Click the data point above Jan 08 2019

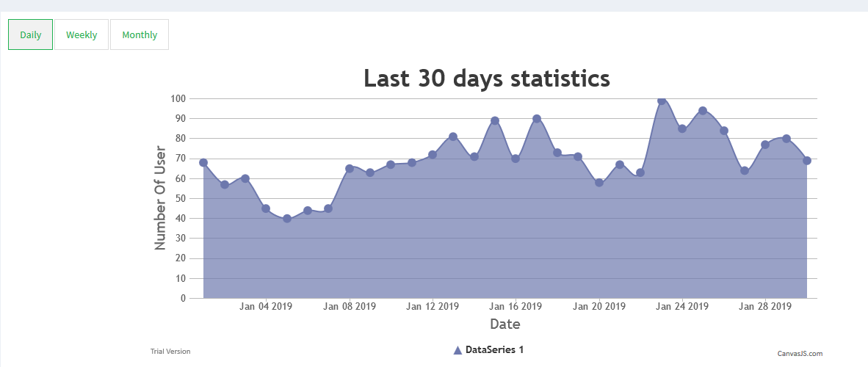(350, 168)
